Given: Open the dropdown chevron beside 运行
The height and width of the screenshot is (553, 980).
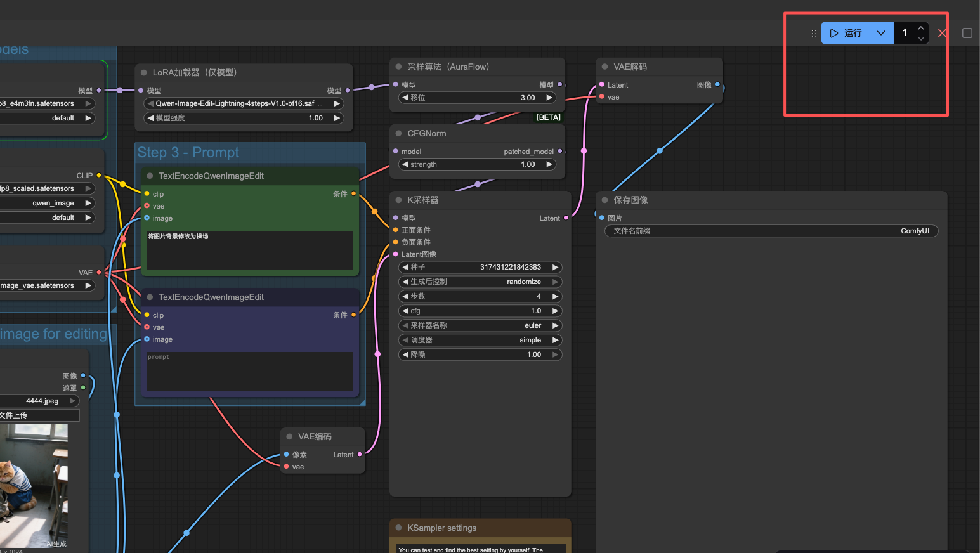Looking at the screenshot, I should [x=881, y=33].
